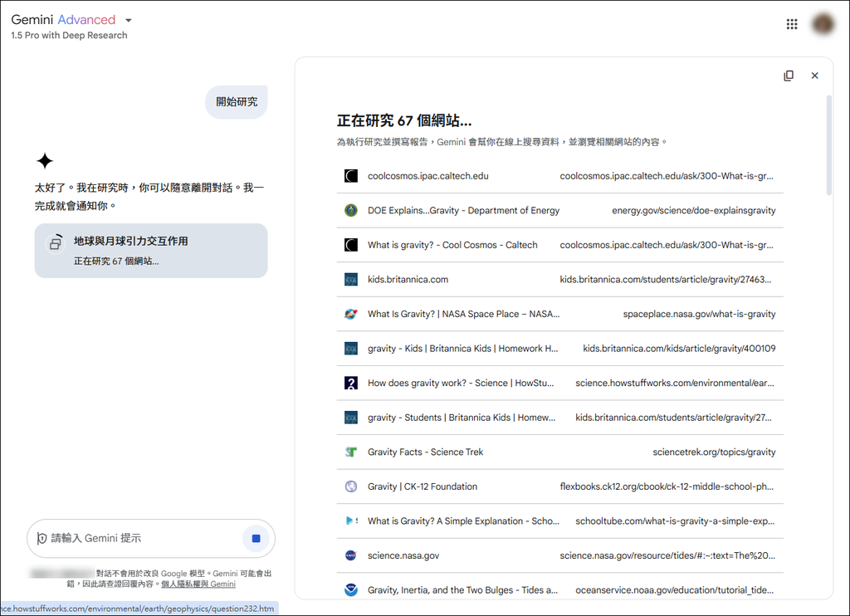The image size is (850, 616).
Task: Click the kids.britannica.com/kids/article/gravity/400109 URL
Action: point(679,349)
